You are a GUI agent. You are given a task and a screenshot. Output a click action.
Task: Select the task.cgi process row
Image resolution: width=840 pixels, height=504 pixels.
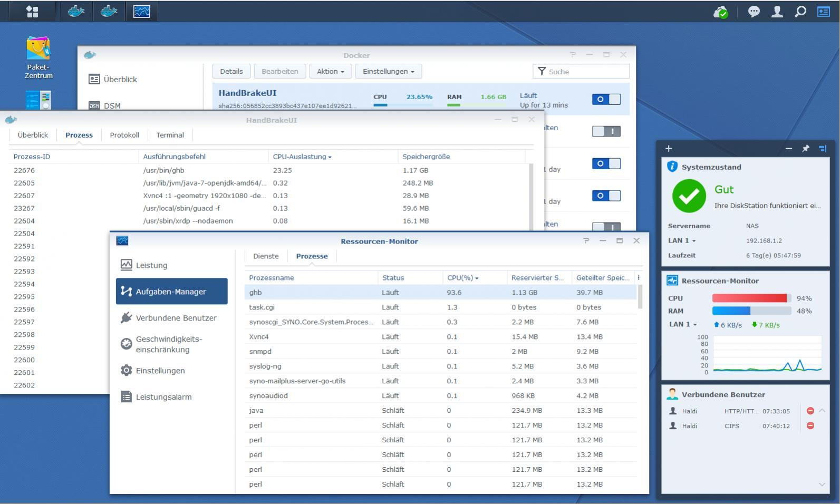point(441,307)
